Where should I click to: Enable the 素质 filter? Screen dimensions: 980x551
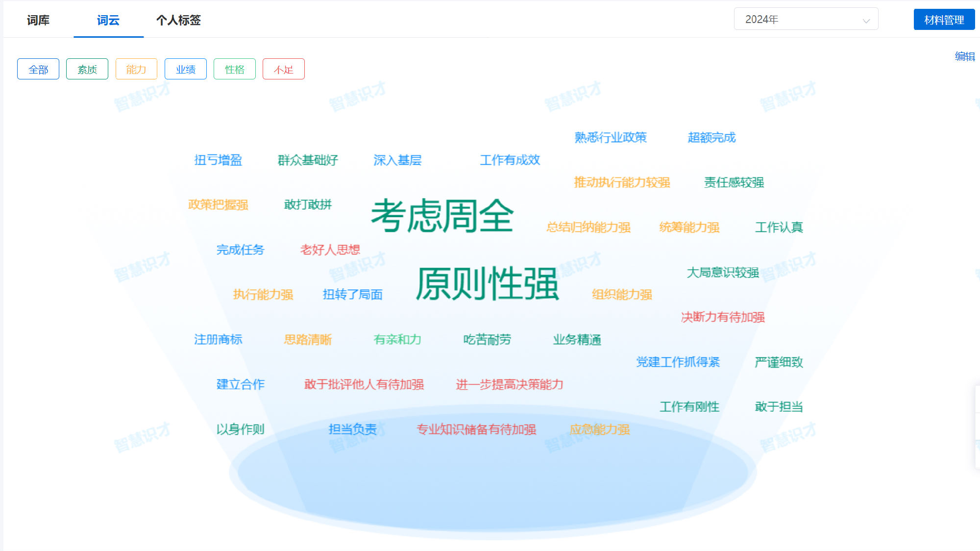(x=87, y=69)
